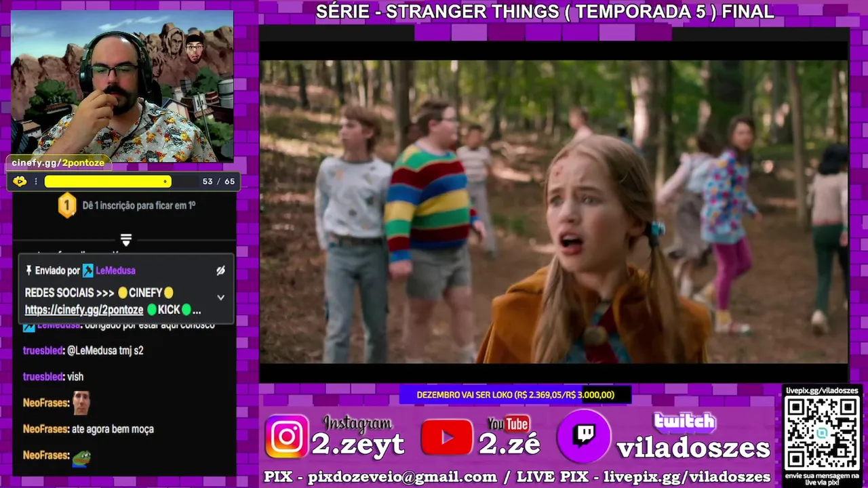Click the number 1 gold badge
The height and width of the screenshot is (488, 868).
pyautogui.click(x=66, y=205)
